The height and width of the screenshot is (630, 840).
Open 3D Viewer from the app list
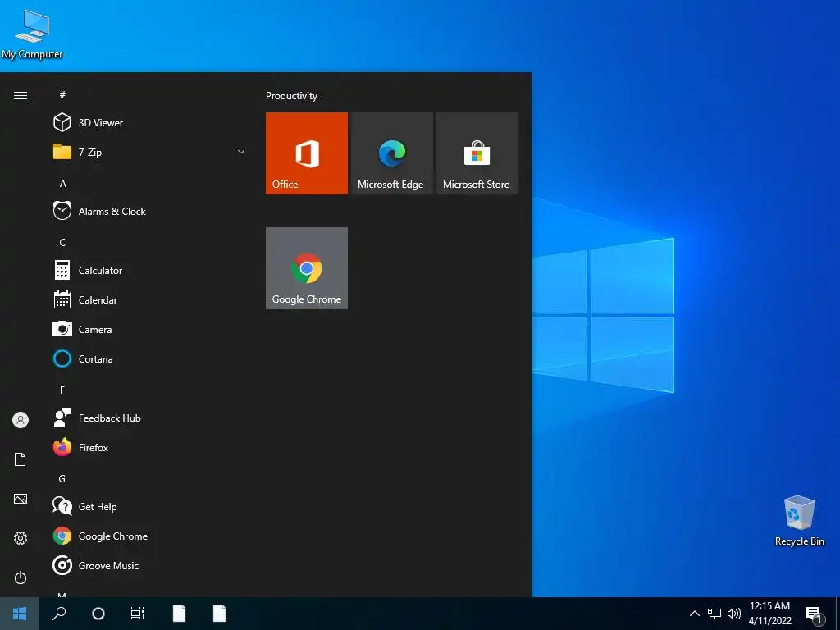click(x=150, y=123)
